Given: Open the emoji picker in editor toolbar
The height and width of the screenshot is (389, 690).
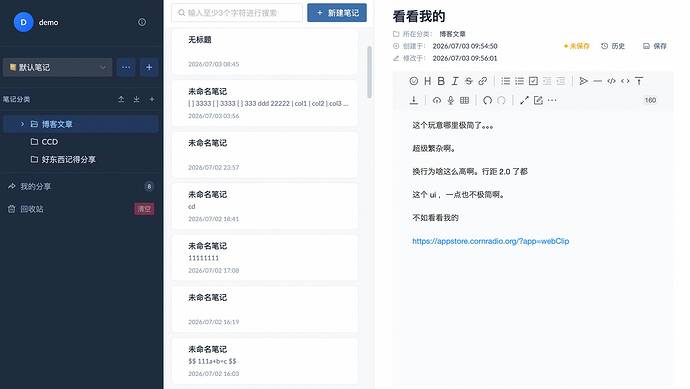Looking at the screenshot, I should [414, 81].
